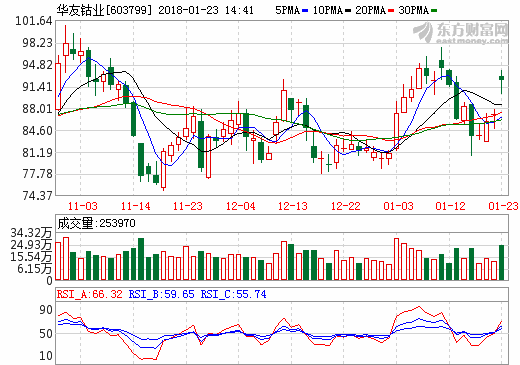
Task: Click the blue 5PMA legend swatch
Action: [x=305, y=11]
